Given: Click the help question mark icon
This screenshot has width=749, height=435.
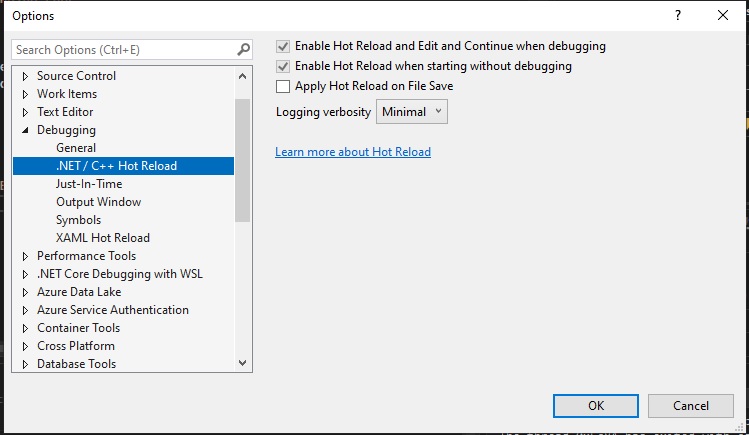Looking at the screenshot, I should (x=677, y=15).
